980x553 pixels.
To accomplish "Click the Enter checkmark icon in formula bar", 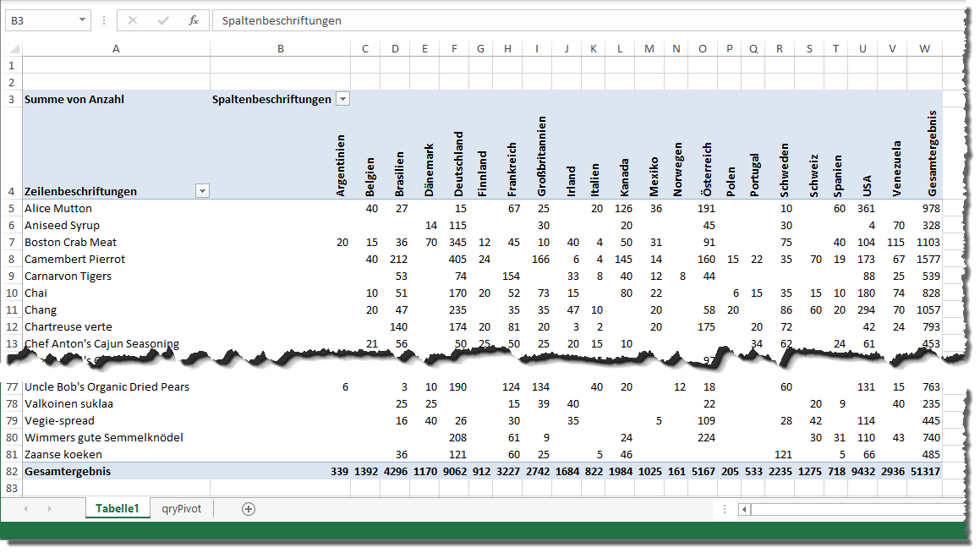I will tap(163, 20).
